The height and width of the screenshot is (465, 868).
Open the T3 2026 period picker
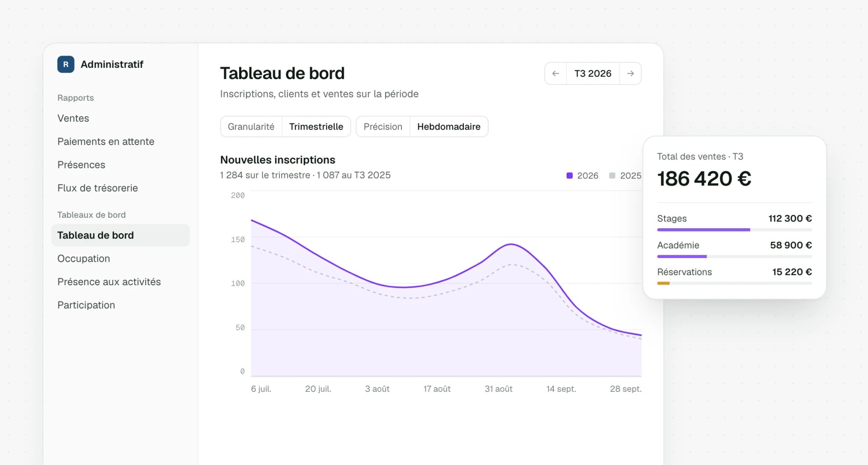(x=593, y=73)
